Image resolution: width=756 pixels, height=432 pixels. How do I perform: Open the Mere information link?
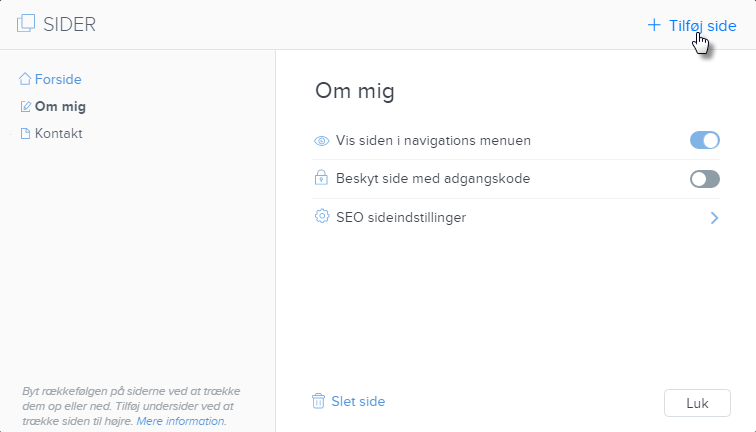coord(181,421)
